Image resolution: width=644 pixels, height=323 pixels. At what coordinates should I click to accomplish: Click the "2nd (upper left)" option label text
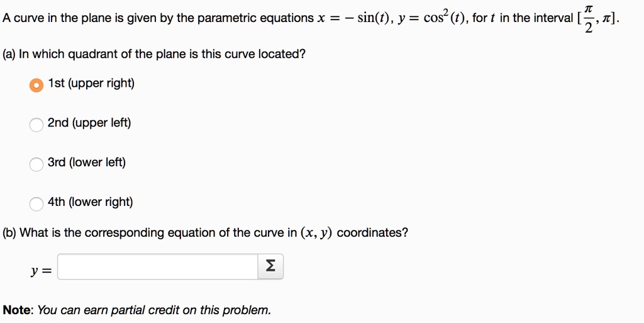89,123
